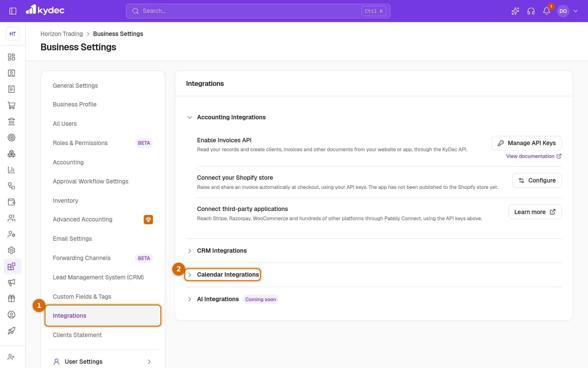Open Custom Fields & Tags settings
This screenshot has height=368, width=588.
[103, 297]
